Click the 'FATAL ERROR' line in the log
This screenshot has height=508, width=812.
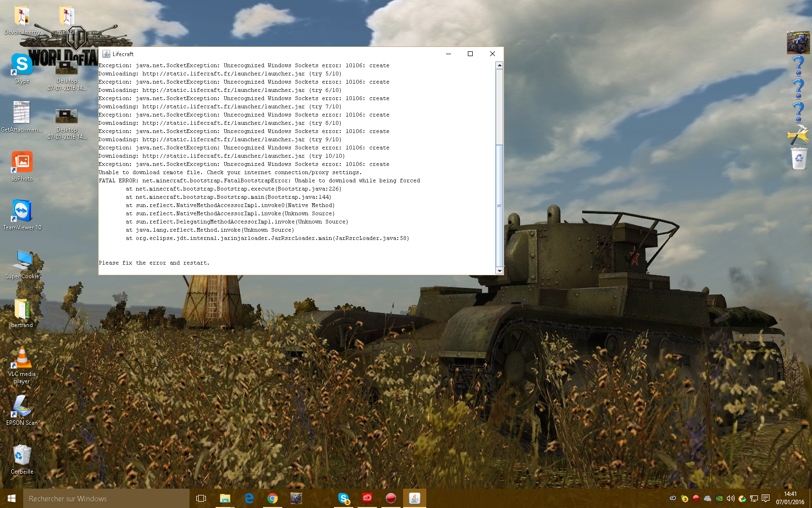click(x=259, y=180)
